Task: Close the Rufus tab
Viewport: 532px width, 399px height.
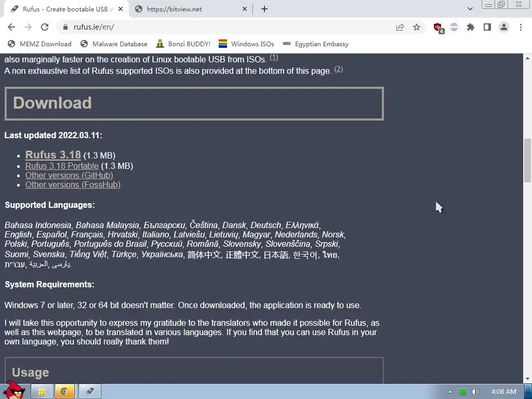Action: pyautogui.click(x=120, y=9)
